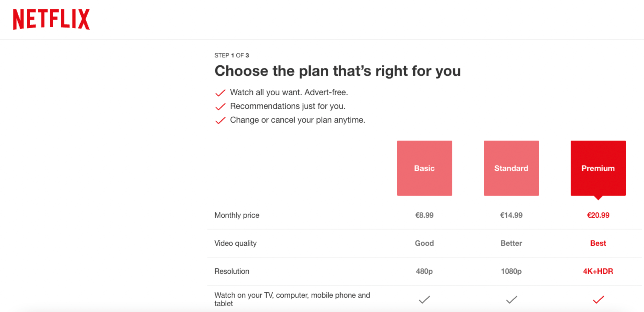The width and height of the screenshot is (644, 312).
Task: Click the Premium box pointer arrow
Action: pos(598,198)
